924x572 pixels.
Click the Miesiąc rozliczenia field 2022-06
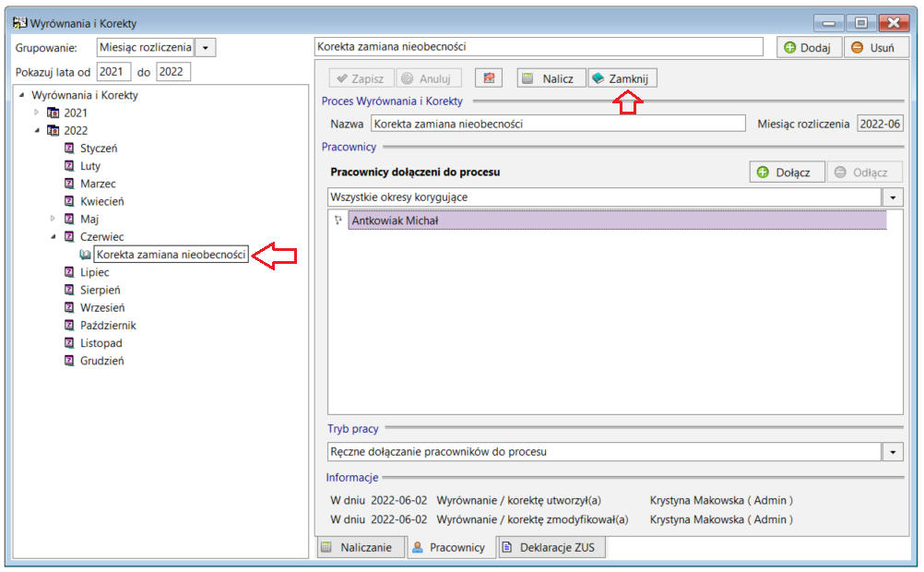point(880,124)
